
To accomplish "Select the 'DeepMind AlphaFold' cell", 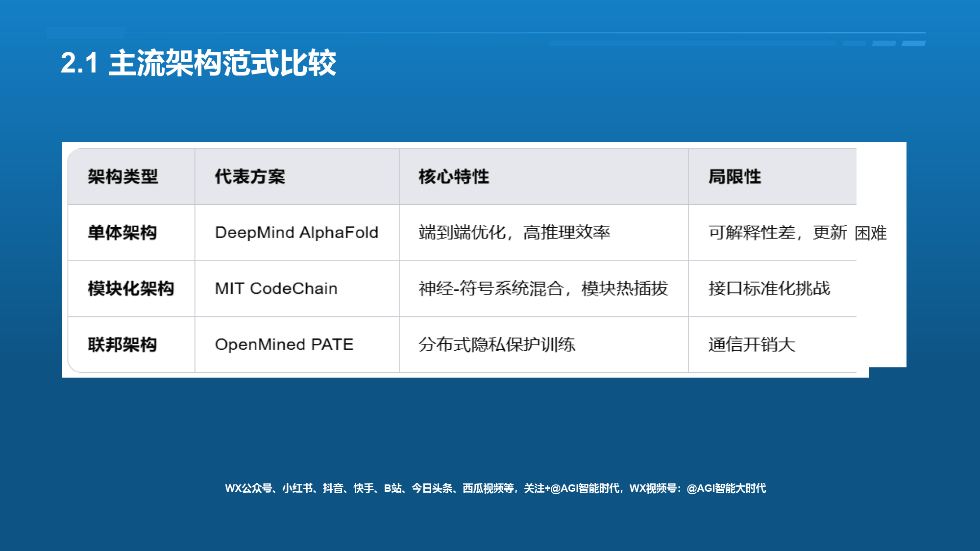I will [x=296, y=233].
